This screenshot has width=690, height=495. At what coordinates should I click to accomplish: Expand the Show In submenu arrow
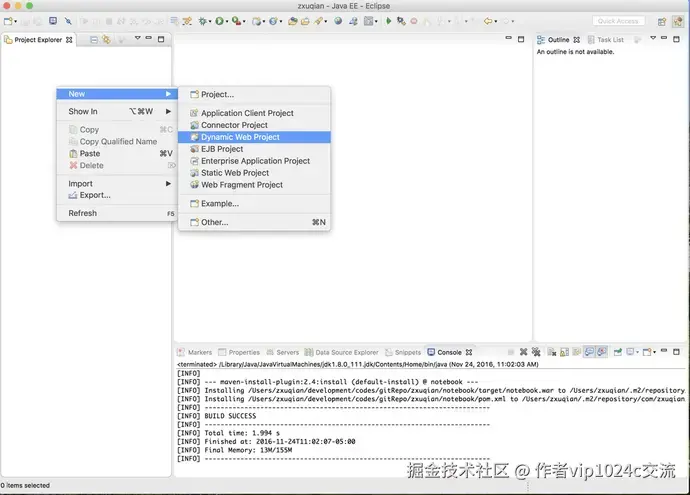(x=169, y=111)
